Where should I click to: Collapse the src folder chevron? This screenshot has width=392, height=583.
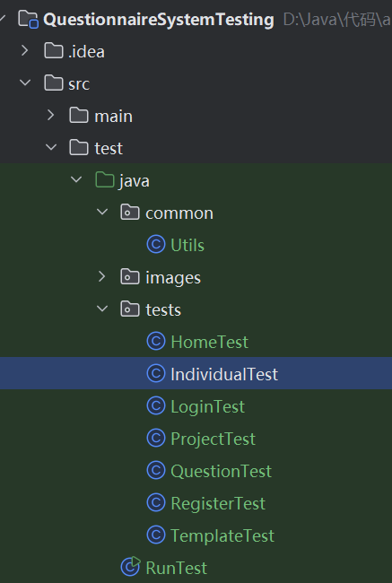tap(25, 83)
